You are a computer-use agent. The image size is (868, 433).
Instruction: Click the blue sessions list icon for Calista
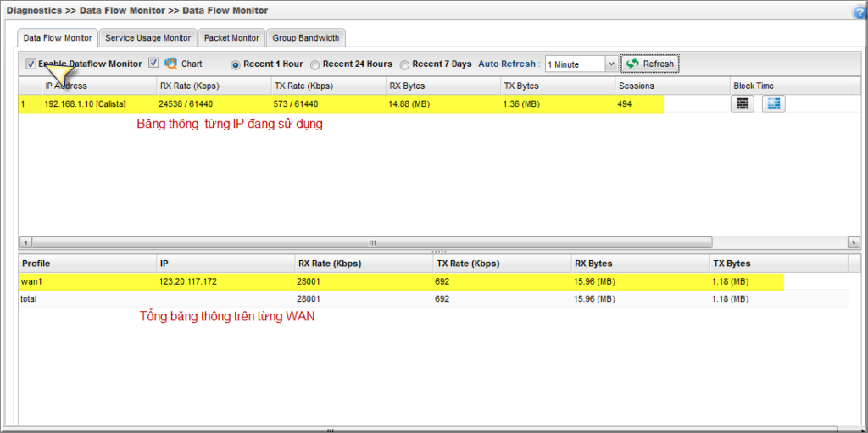click(x=773, y=103)
